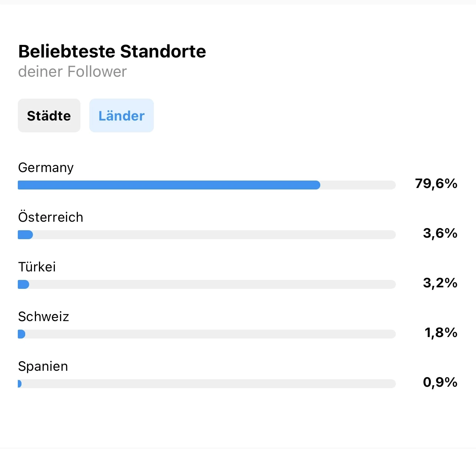Select the Spanien country label
476x449 pixels.
pyautogui.click(x=43, y=366)
